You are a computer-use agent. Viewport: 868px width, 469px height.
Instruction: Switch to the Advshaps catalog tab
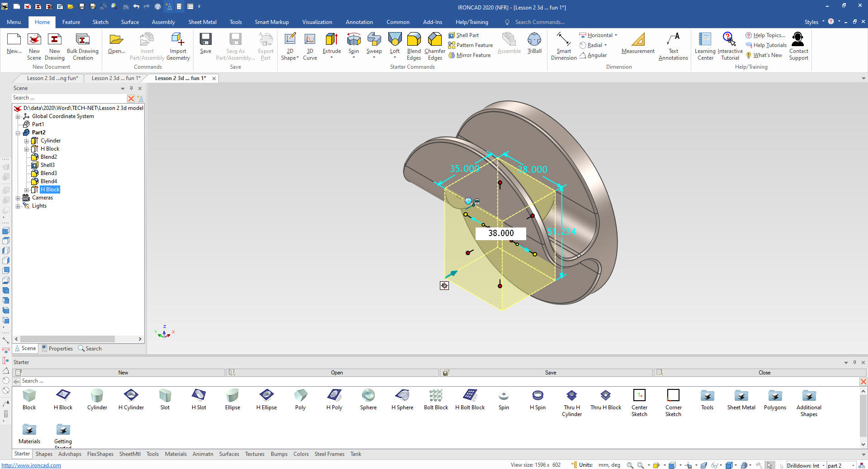tap(70, 454)
